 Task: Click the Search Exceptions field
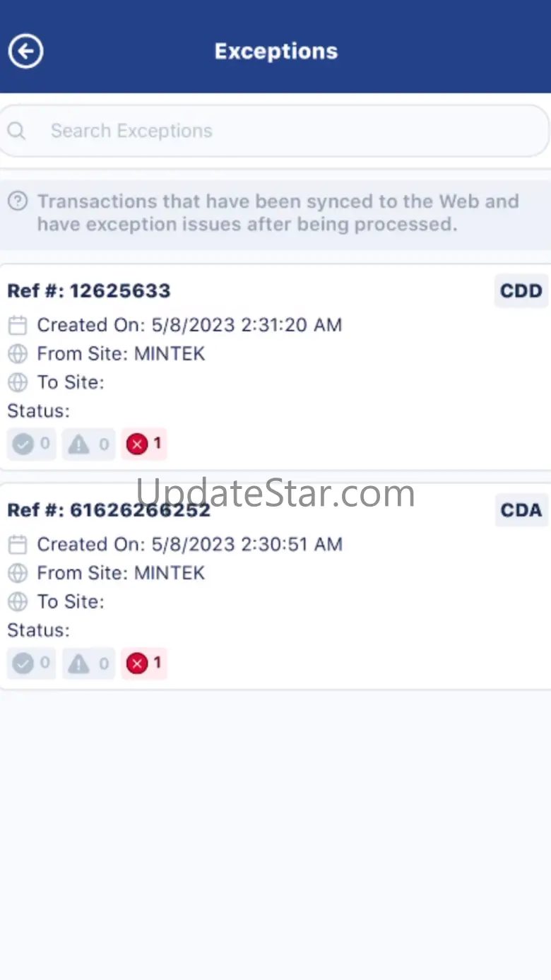[x=275, y=131]
